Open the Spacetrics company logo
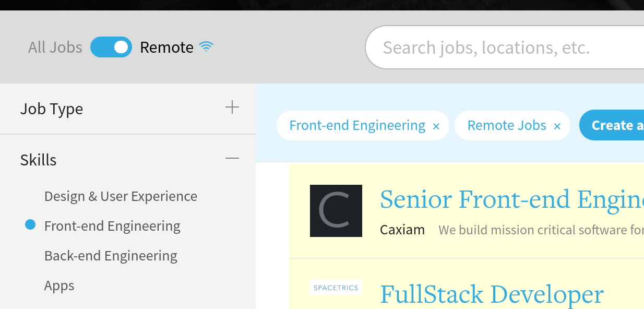644x309 pixels. tap(336, 288)
